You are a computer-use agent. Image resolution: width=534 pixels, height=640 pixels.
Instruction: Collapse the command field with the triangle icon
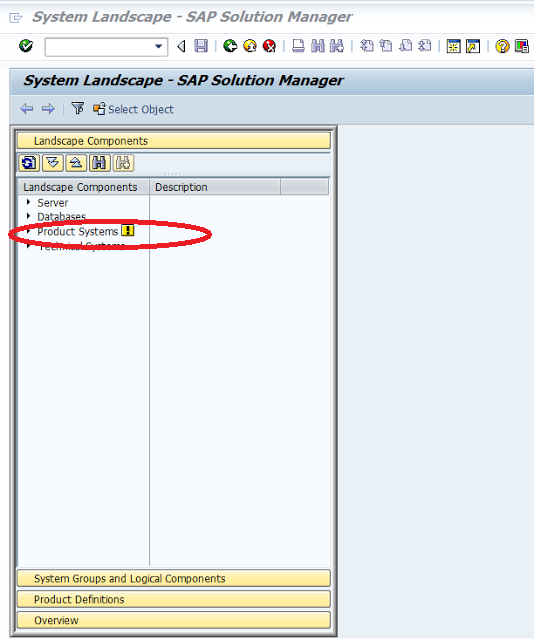(181, 47)
